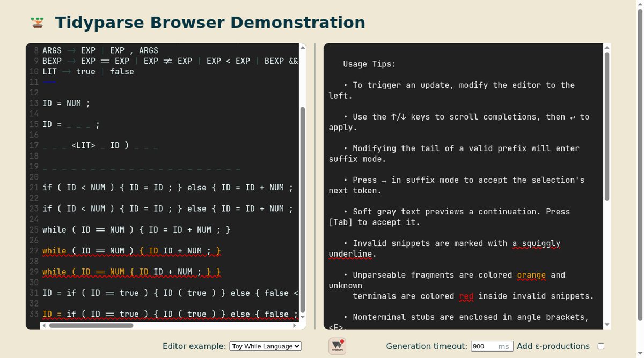Click the 'Soft gray text previews' tip
Viewport: 644px width, 358px height.
coord(450,217)
